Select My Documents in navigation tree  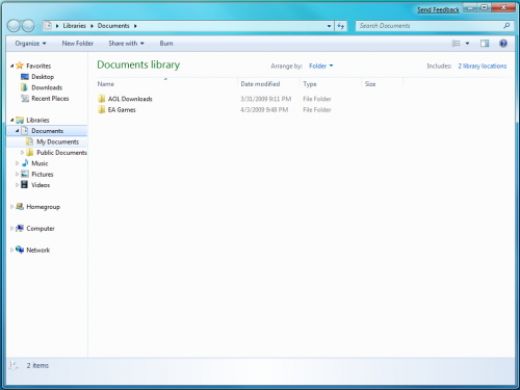(58, 142)
